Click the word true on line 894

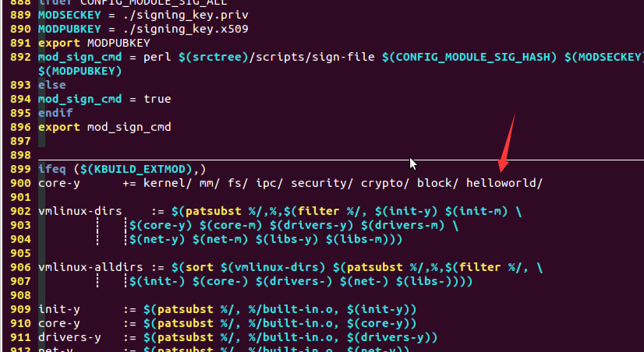[x=157, y=99]
